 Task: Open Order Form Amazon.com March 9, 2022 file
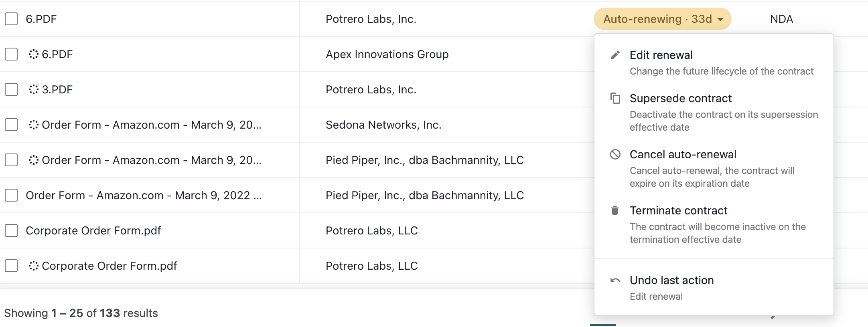point(144,195)
